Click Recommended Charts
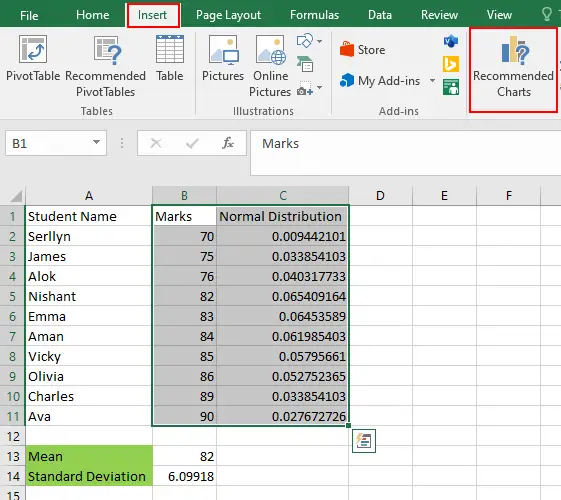The width and height of the screenshot is (561, 500). [x=513, y=67]
